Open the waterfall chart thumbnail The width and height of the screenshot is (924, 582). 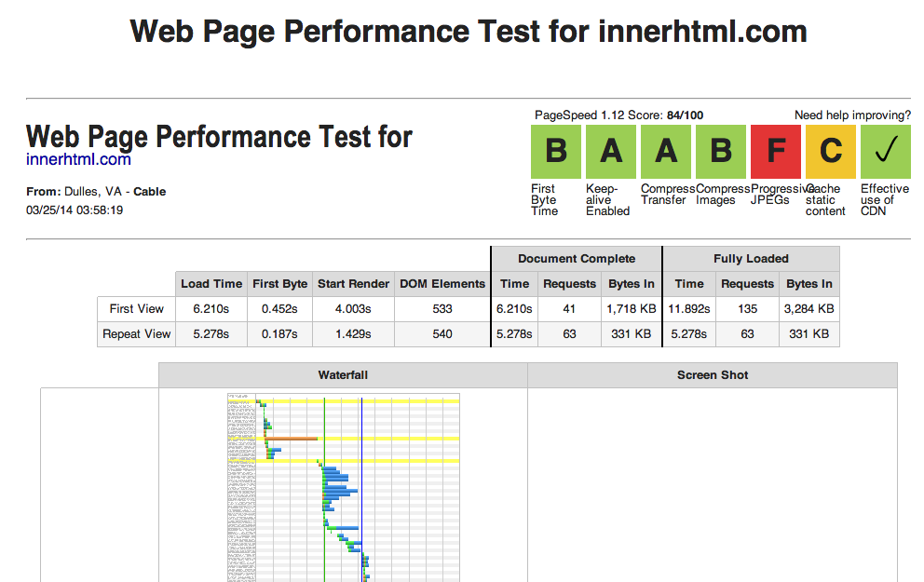344,487
